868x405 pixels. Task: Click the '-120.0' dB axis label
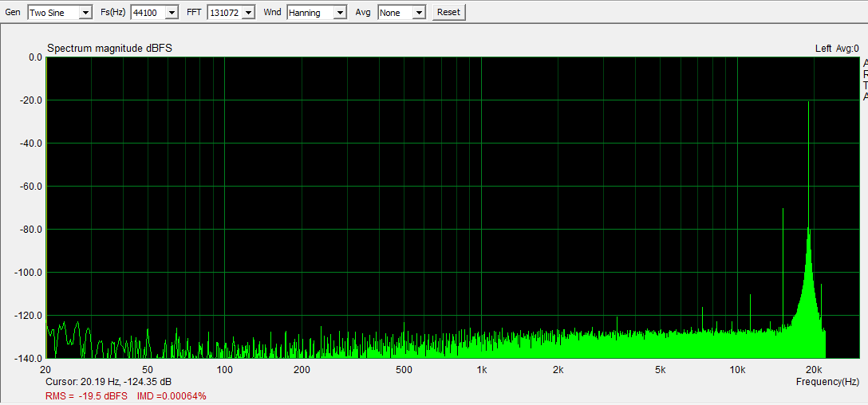pos(30,316)
